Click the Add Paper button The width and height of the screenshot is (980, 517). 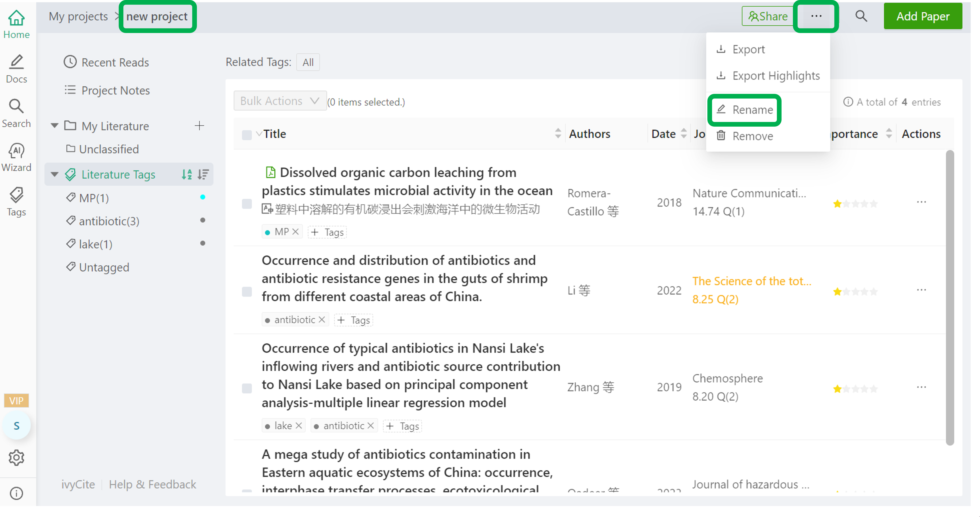coord(923,16)
